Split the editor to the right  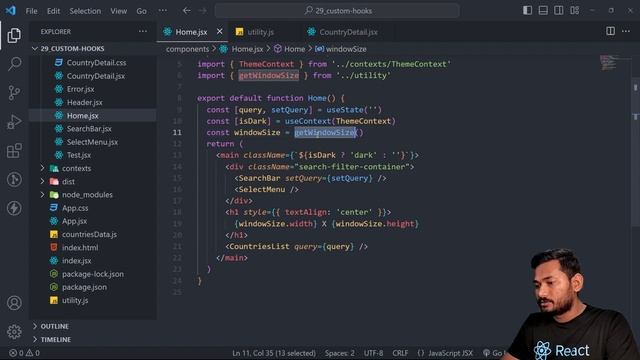tap(611, 31)
